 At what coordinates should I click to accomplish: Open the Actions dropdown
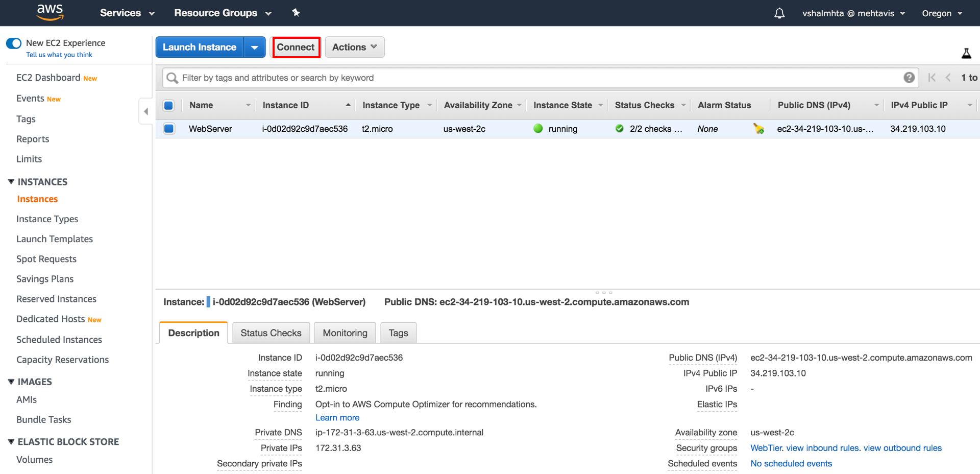[355, 47]
